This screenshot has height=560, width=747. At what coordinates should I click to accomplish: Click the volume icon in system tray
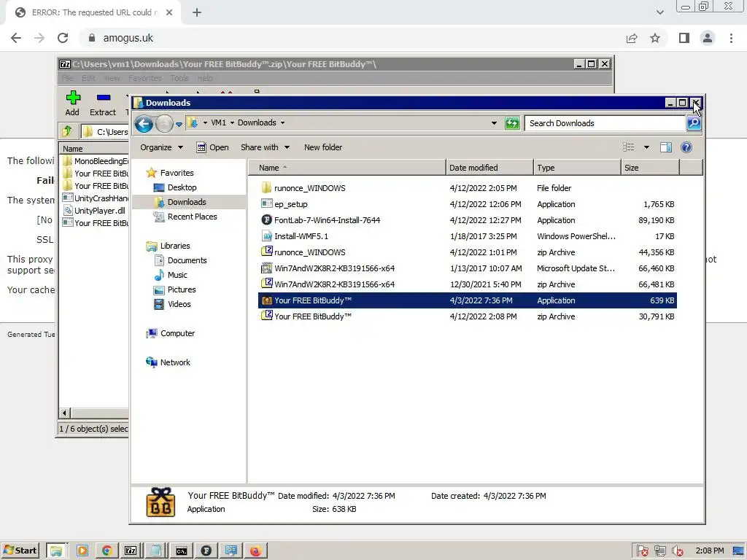click(x=677, y=551)
